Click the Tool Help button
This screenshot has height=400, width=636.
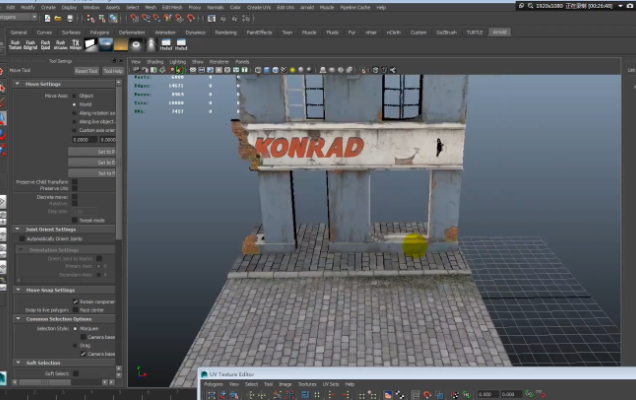(x=112, y=71)
